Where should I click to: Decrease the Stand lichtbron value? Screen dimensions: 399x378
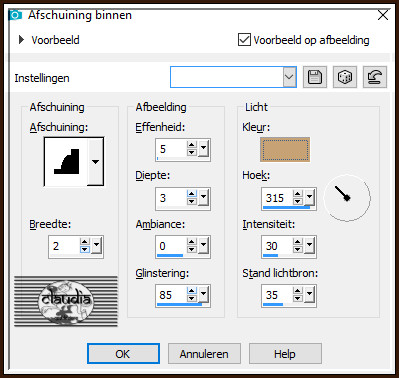pos(298,298)
